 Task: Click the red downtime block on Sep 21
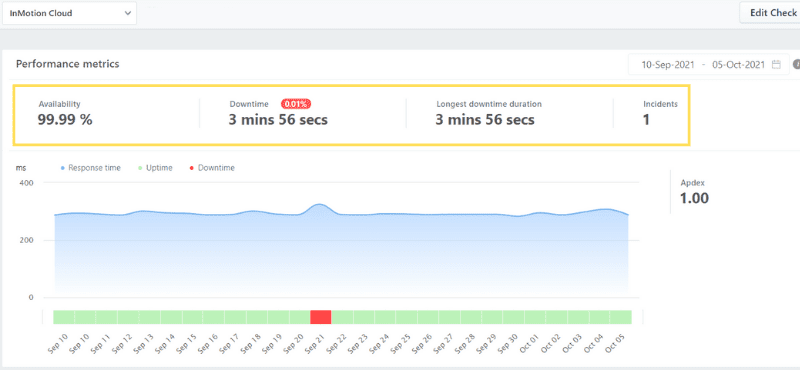321,317
